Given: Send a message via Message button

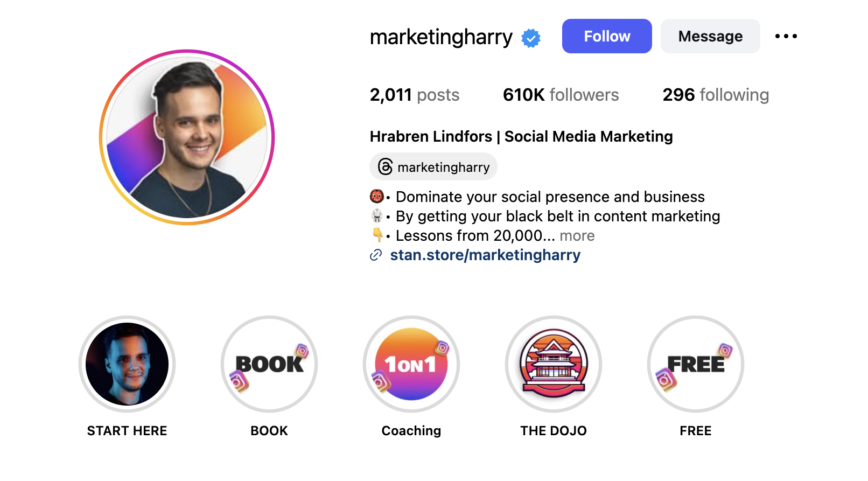Looking at the screenshot, I should [710, 36].
